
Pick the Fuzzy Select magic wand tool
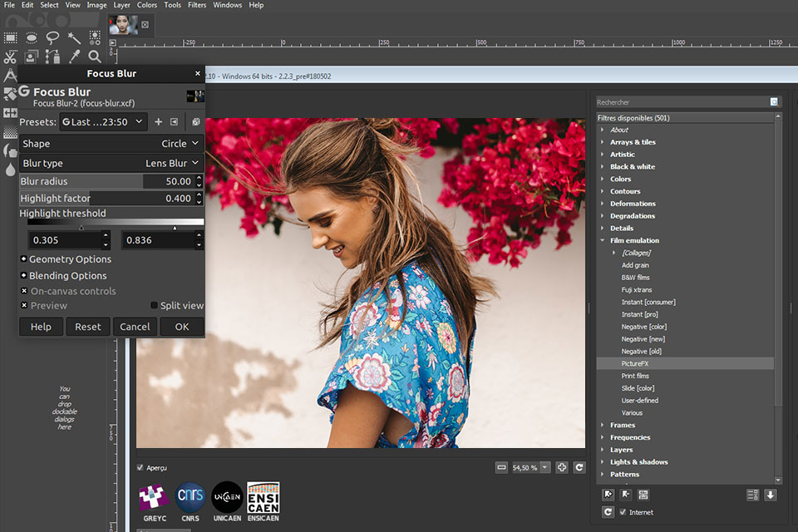coord(74,37)
